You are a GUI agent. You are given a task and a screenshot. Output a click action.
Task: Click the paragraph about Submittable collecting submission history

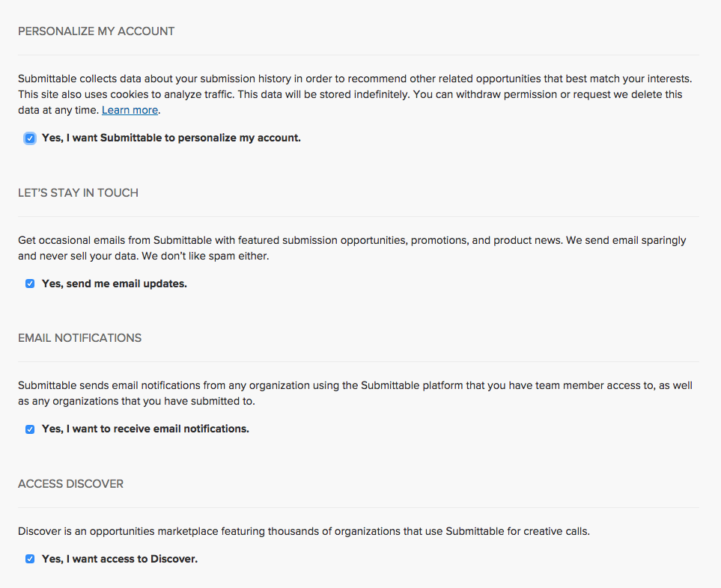[x=355, y=94]
